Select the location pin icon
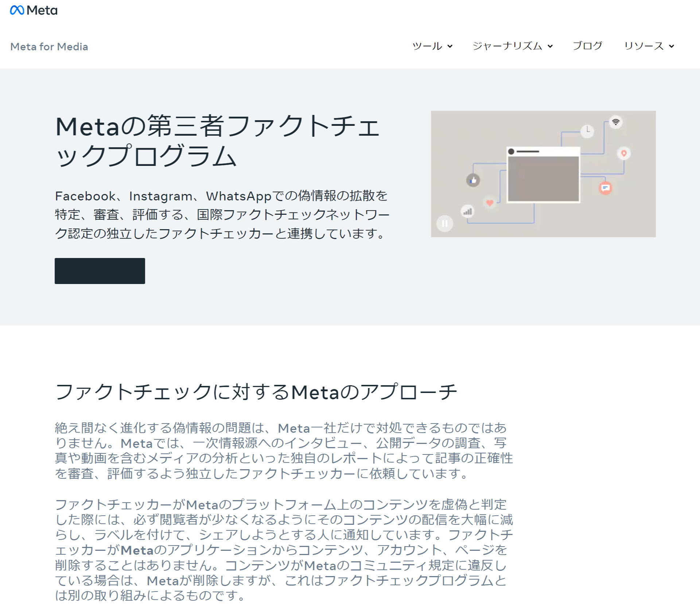This screenshot has width=700, height=613. pos(623,153)
